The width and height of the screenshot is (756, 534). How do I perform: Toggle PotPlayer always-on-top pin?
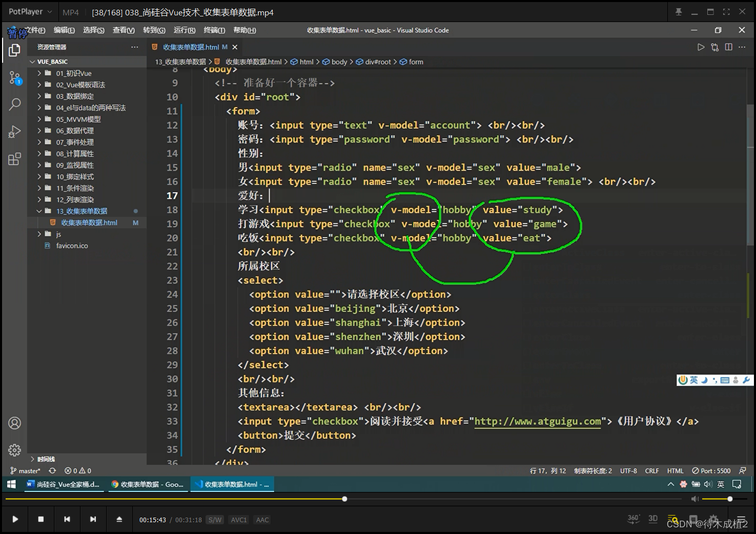[x=679, y=12]
